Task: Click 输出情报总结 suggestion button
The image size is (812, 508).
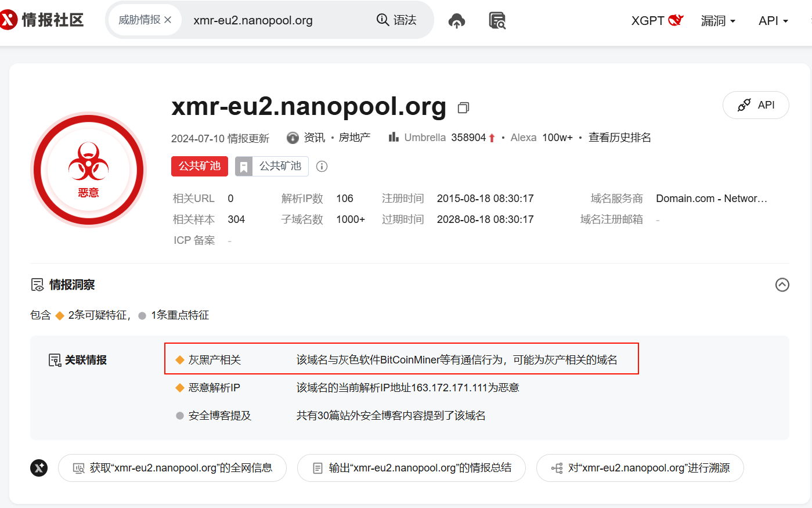Action: (x=412, y=468)
